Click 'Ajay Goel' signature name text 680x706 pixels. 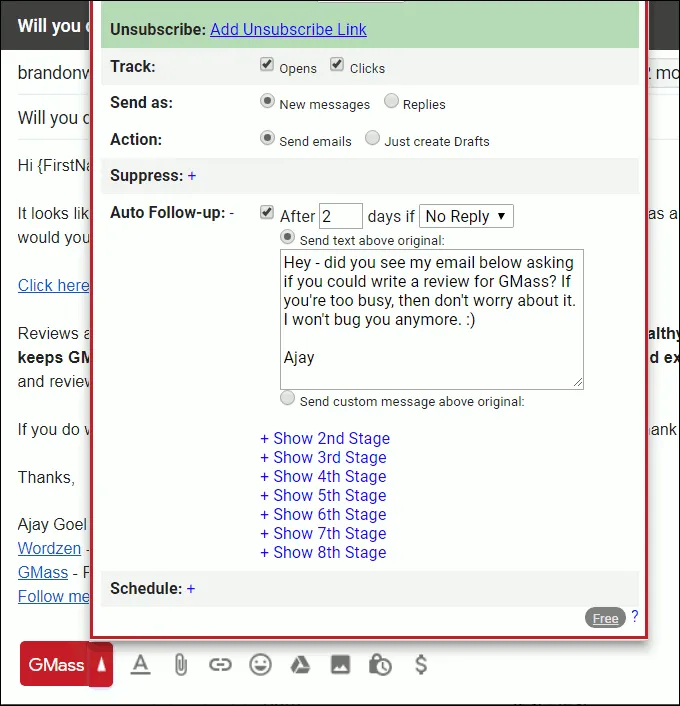click(52, 525)
